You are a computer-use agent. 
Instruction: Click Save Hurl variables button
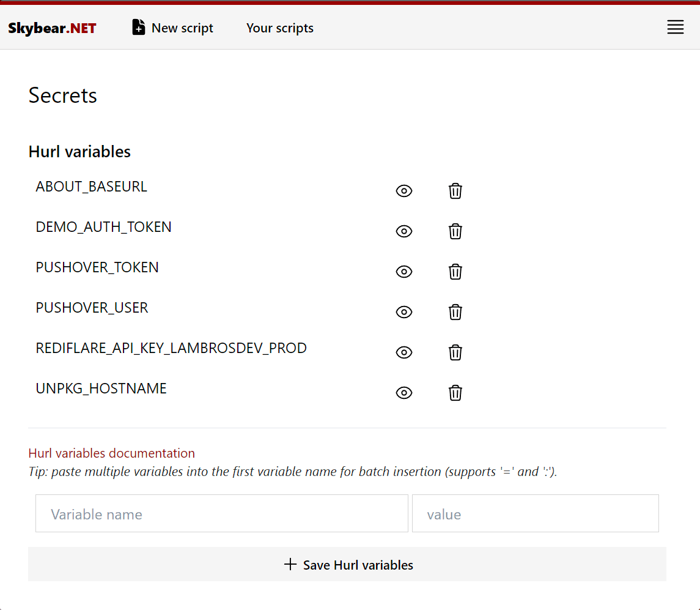pyautogui.click(x=347, y=565)
